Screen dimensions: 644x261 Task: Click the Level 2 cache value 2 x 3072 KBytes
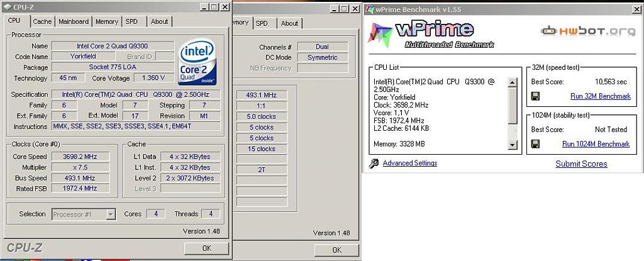coord(190,178)
